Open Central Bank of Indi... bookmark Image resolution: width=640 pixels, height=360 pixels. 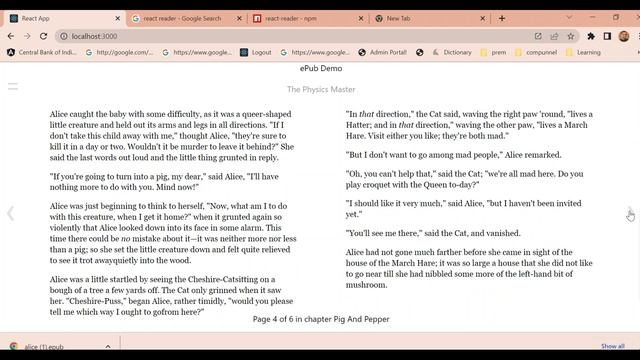tap(42, 52)
